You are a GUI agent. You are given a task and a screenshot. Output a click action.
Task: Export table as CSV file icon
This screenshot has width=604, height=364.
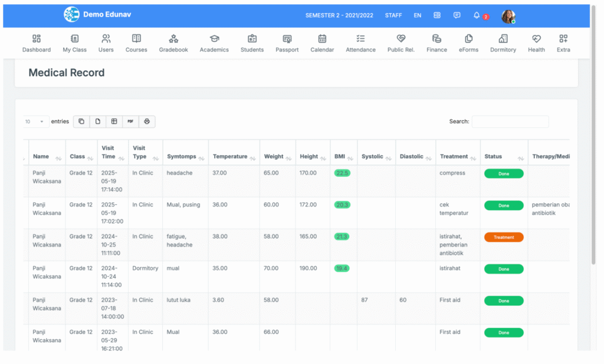point(98,122)
